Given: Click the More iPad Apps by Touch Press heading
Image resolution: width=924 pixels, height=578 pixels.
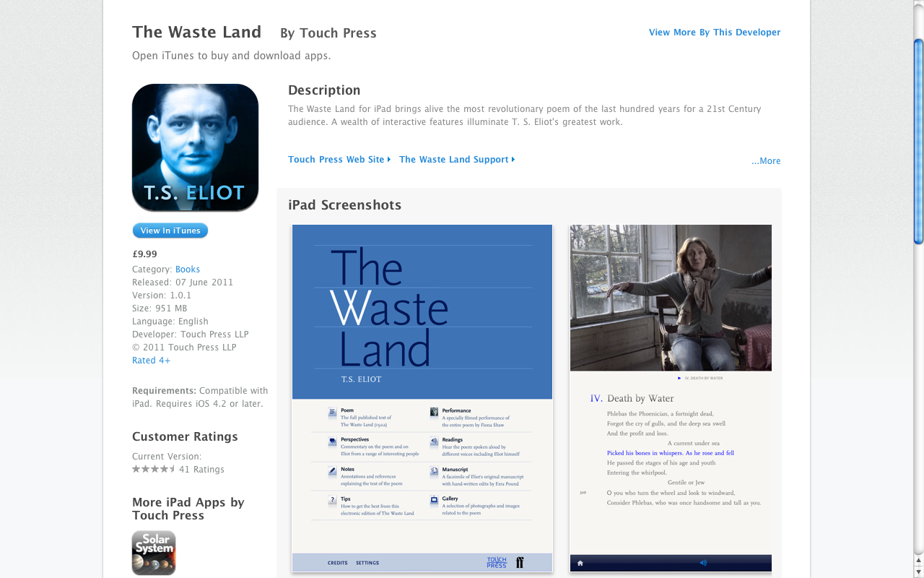Looking at the screenshot, I should point(188,509).
